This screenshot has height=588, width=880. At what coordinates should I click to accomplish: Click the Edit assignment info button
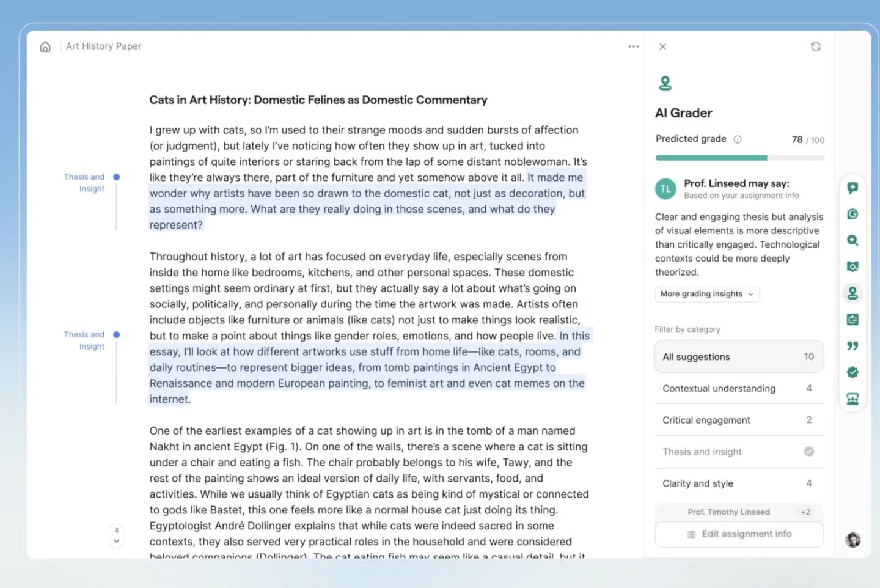click(x=739, y=534)
